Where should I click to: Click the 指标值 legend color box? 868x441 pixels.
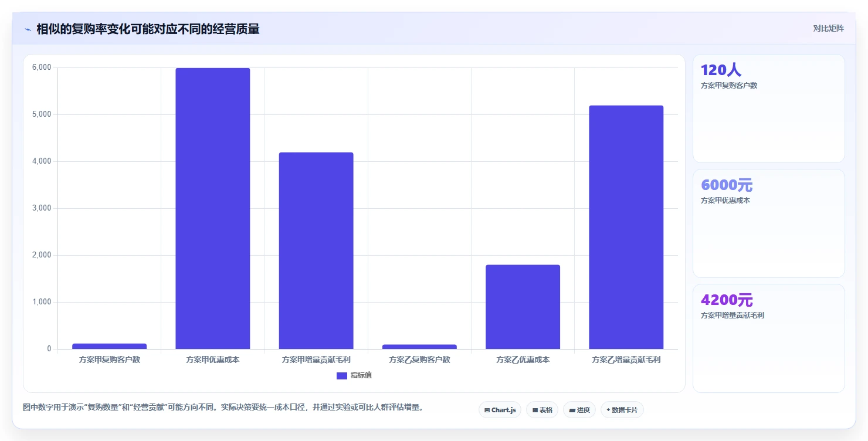(342, 376)
